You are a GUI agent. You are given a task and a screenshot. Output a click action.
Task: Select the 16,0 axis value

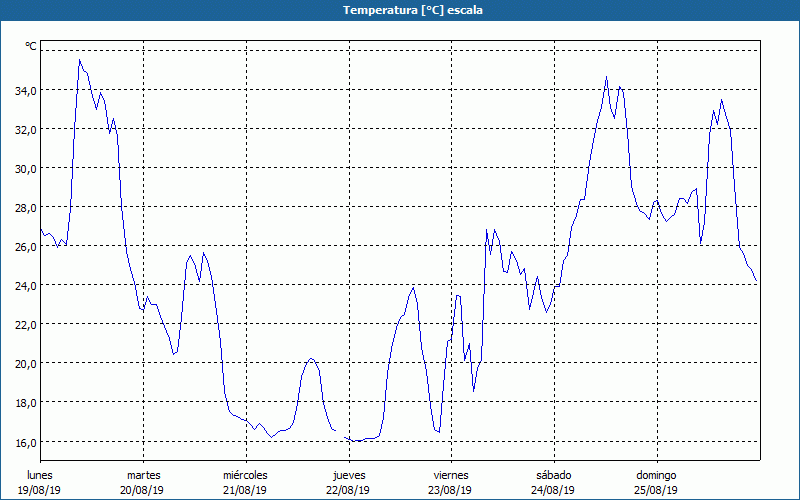point(26,442)
